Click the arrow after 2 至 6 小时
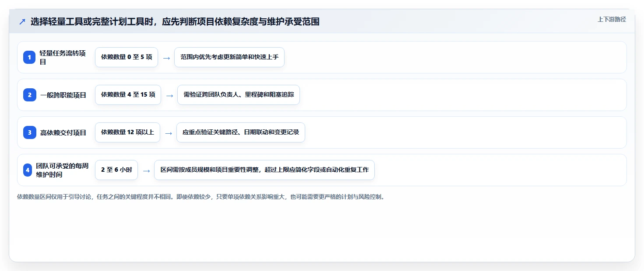Image resolution: width=644 pixels, height=271 pixels. click(x=146, y=170)
